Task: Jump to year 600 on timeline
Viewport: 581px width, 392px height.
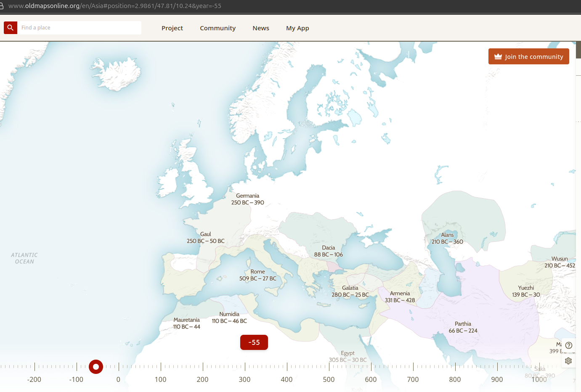Action: 371,379
